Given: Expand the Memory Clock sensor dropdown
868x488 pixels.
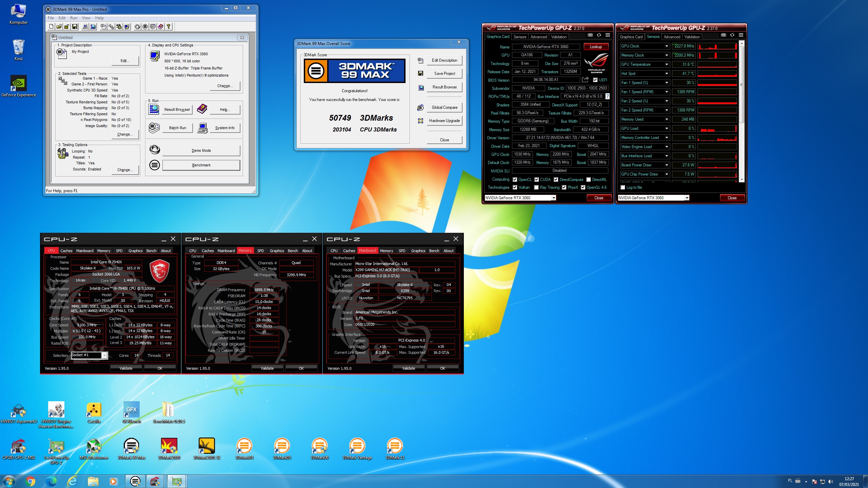Looking at the screenshot, I should [667, 55].
